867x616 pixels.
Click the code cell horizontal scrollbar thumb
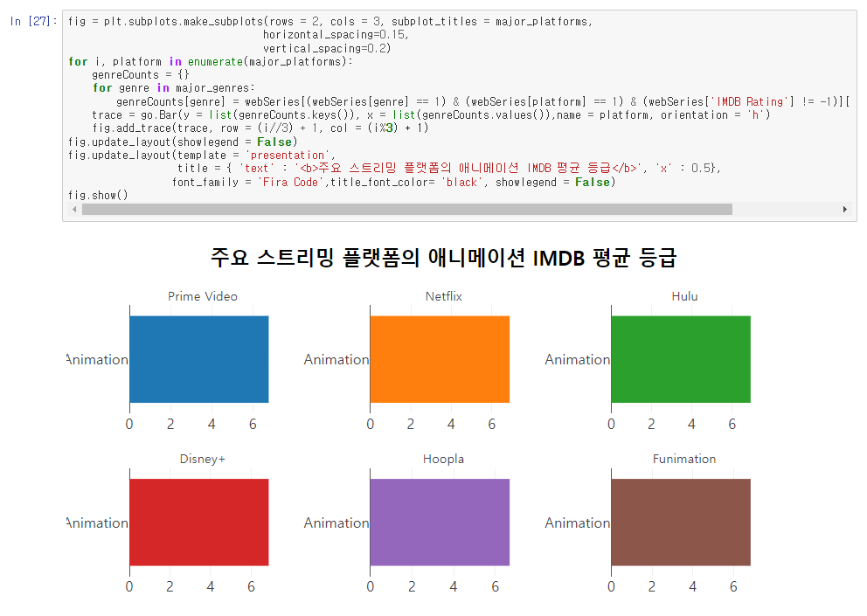tap(407, 209)
